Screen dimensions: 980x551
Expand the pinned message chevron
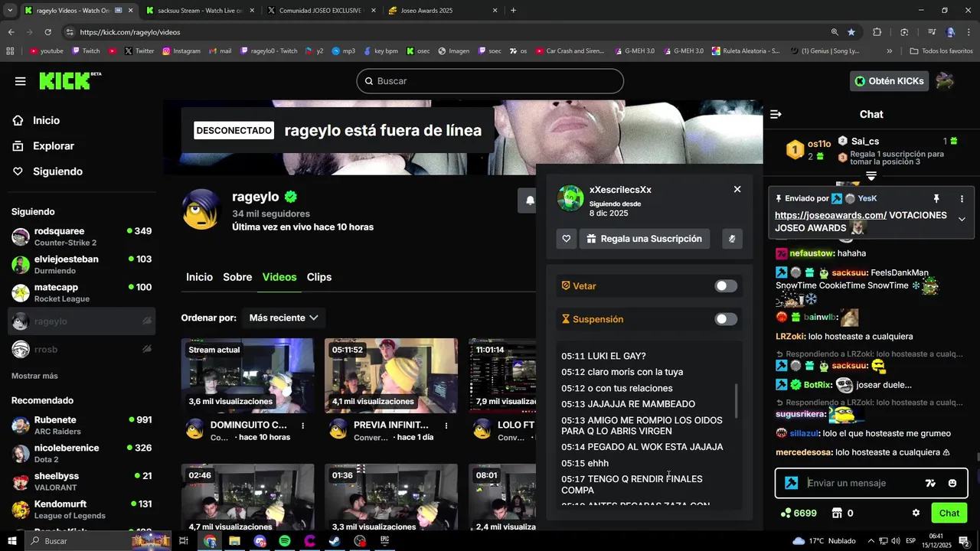click(x=962, y=219)
